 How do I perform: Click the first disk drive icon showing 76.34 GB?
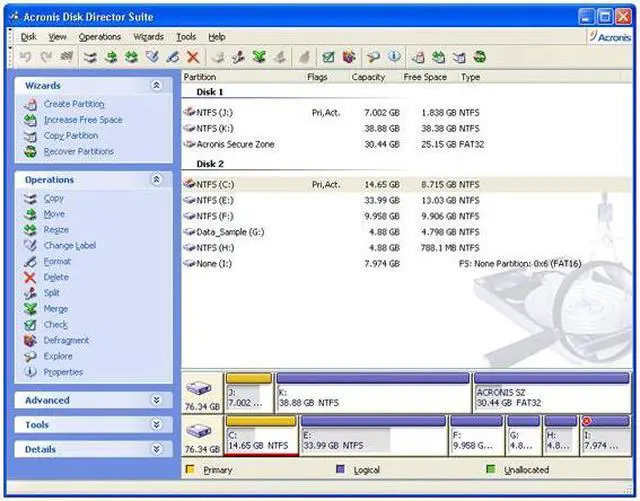(199, 388)
